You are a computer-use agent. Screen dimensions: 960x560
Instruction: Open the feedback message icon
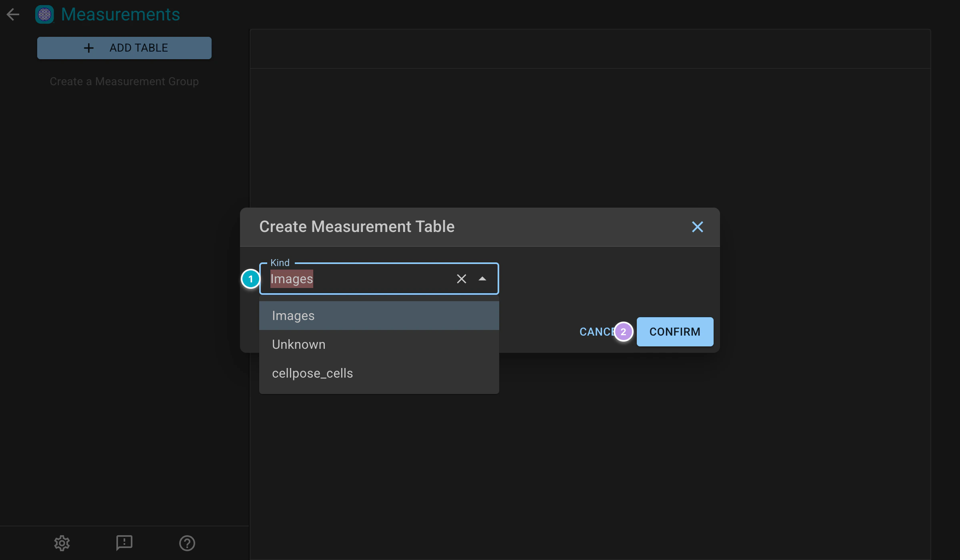[x=124, y=543]
